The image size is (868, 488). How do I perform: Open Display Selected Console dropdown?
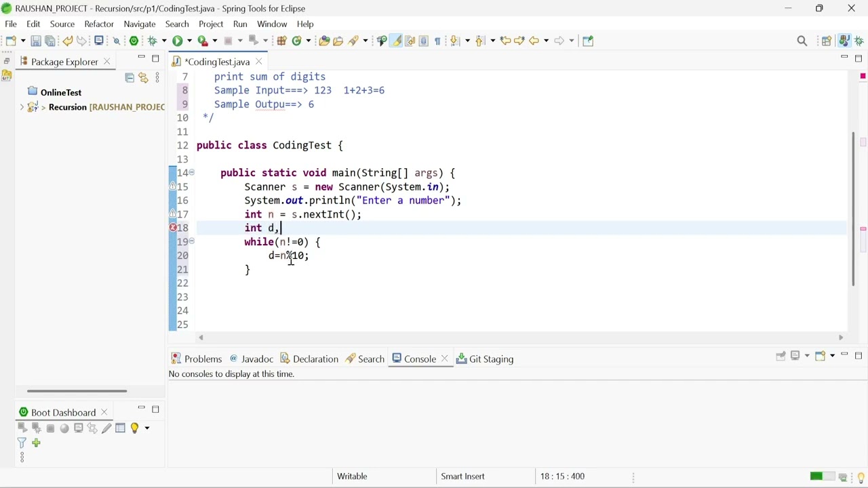[806, 356]
